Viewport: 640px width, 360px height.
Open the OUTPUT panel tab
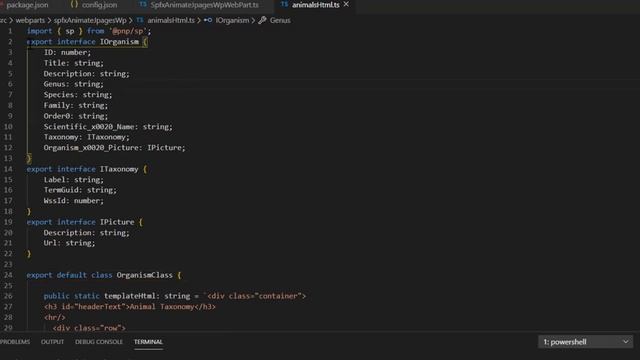point(52,342)
